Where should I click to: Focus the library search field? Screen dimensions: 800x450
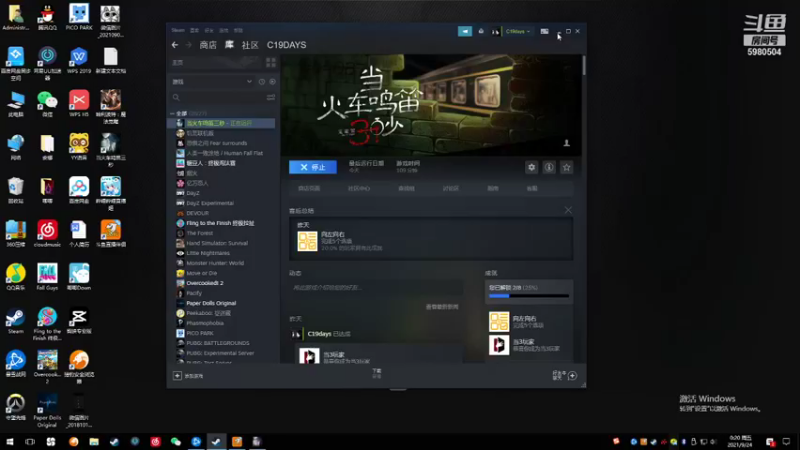pyautogui.click(x=219, y=97)
